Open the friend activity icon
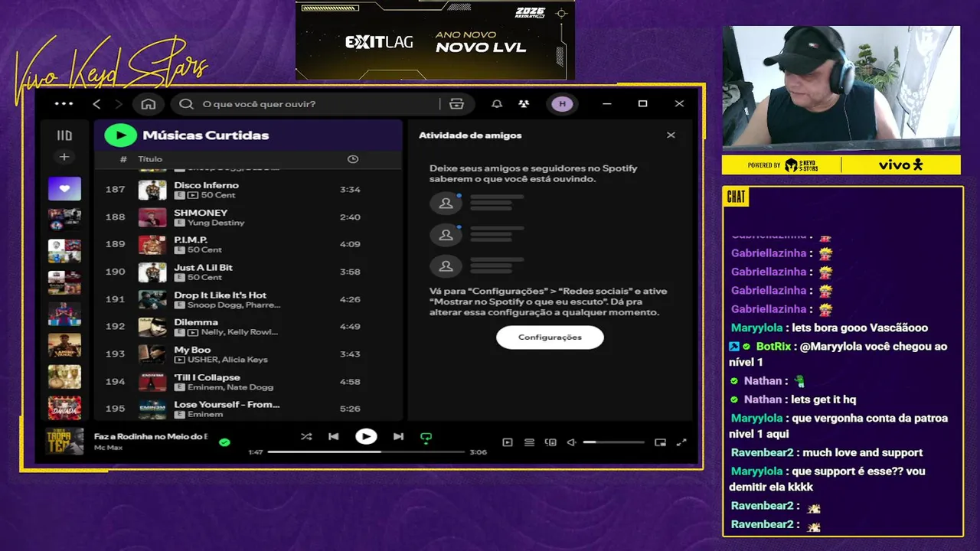980x551 pixels. pos(524,104)
